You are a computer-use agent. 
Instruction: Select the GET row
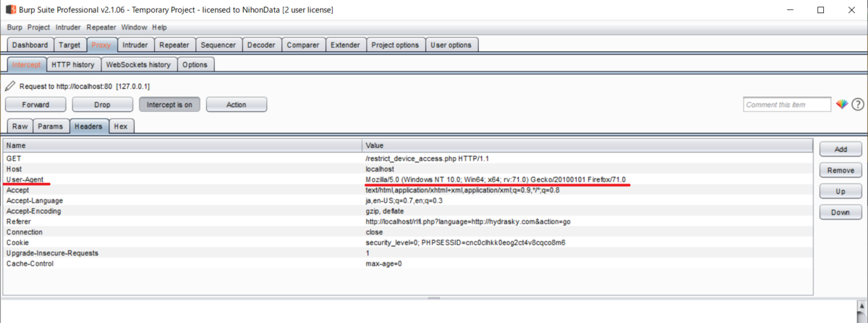[x=407, y=158]
